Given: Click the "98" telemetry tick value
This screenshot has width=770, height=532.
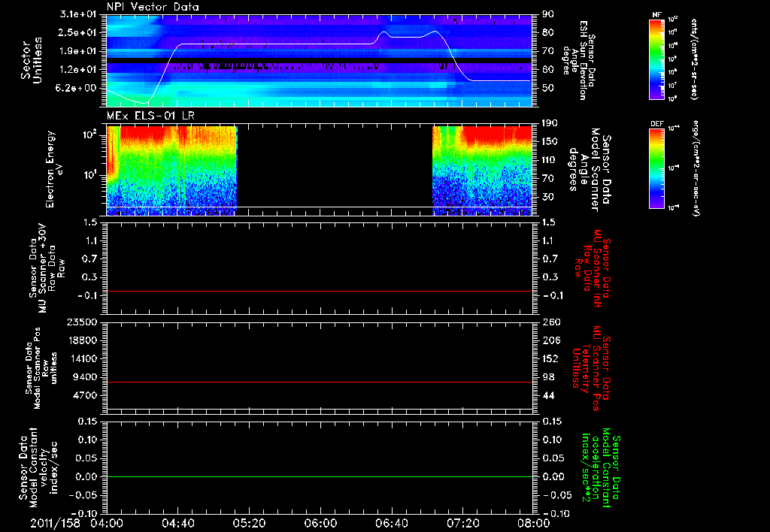Looking at the screenshot, I should point(548,377).
